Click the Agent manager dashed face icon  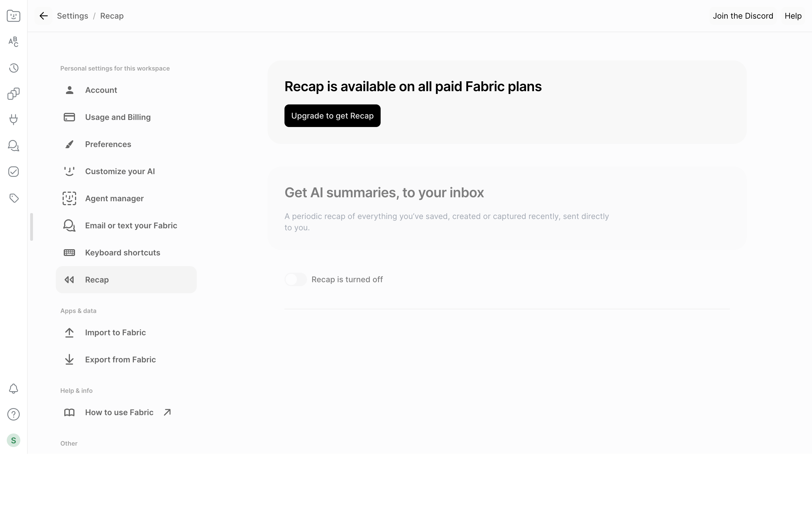[69, 198]
